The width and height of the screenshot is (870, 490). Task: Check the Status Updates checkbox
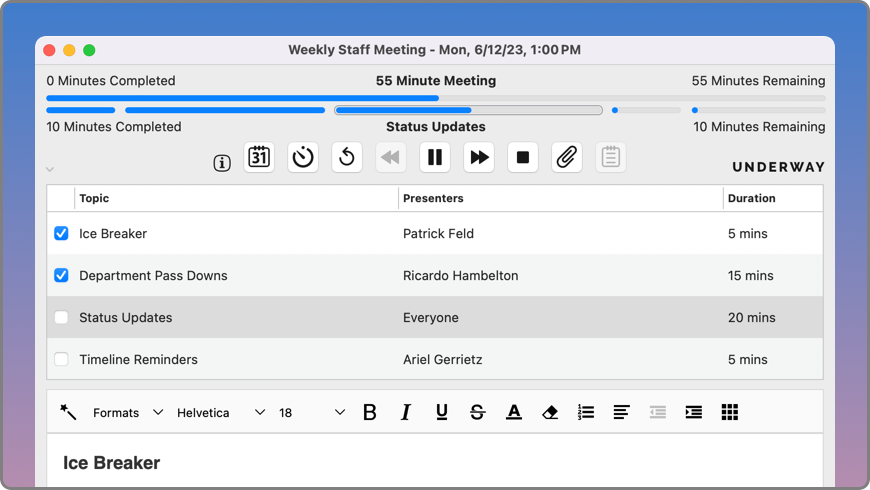[x=61, y=317]
